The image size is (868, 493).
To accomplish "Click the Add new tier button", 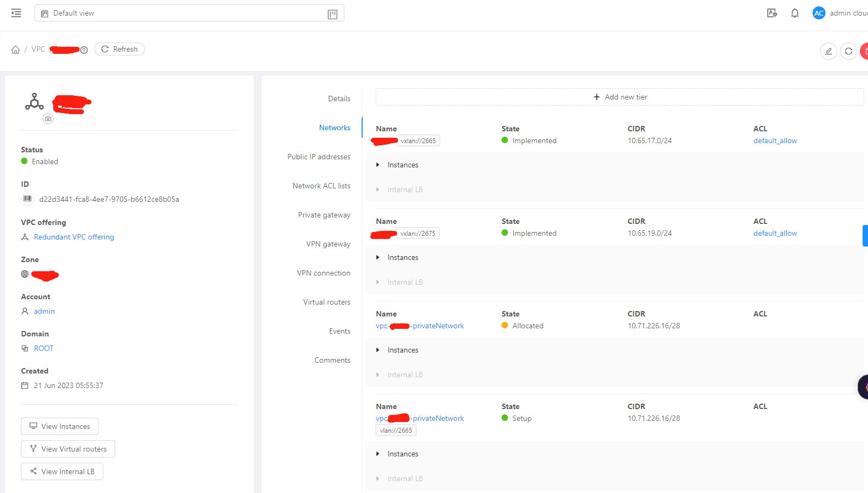I will coord(619,97).
